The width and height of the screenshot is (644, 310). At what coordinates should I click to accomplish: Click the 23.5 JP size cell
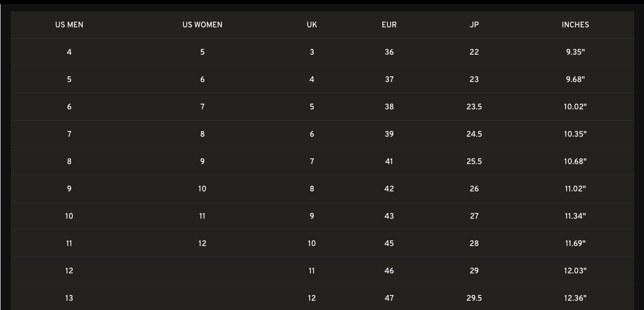tap(474, 107)
